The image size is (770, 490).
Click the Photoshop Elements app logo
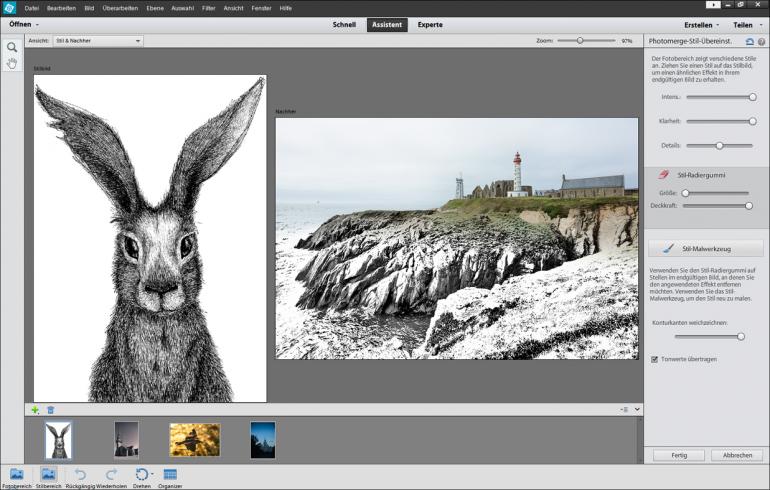[9, 7]
